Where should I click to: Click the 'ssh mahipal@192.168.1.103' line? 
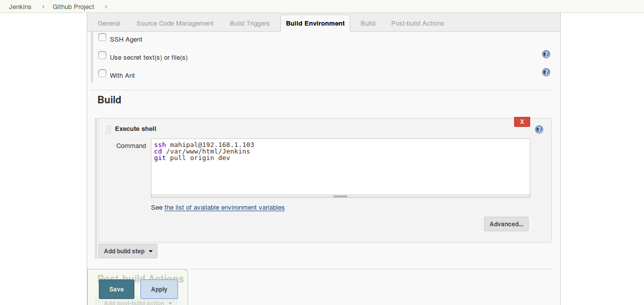click(204, 145)
